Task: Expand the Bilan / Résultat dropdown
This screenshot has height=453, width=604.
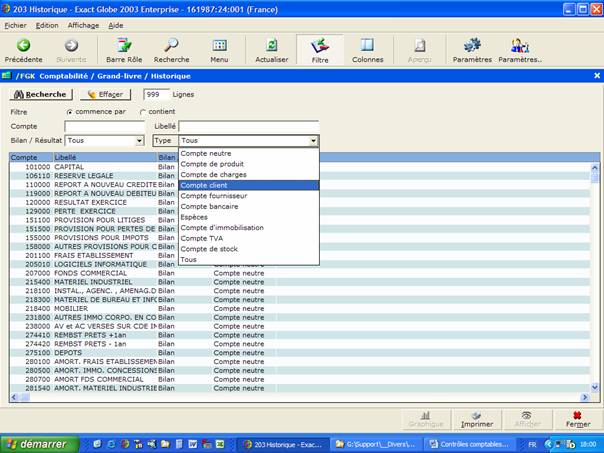Action: coord(139,141)
